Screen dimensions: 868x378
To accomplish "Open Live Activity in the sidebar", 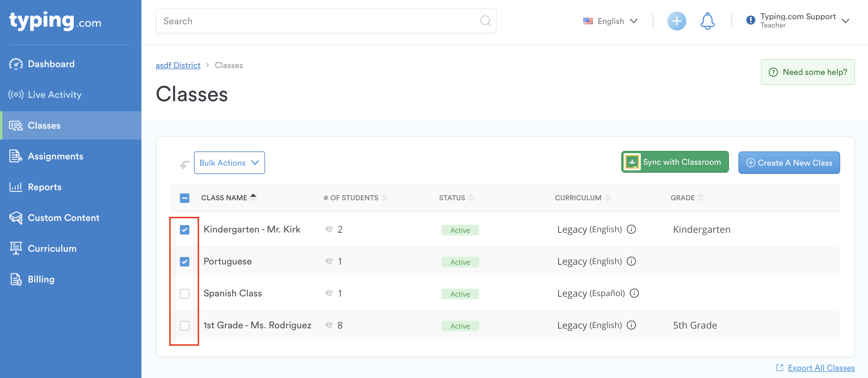I will 55,95.
